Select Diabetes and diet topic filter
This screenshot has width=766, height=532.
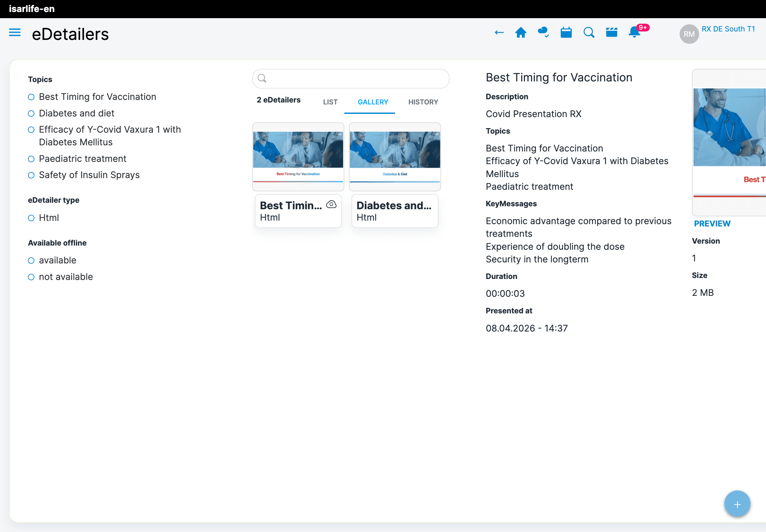(x=31, y=114)
